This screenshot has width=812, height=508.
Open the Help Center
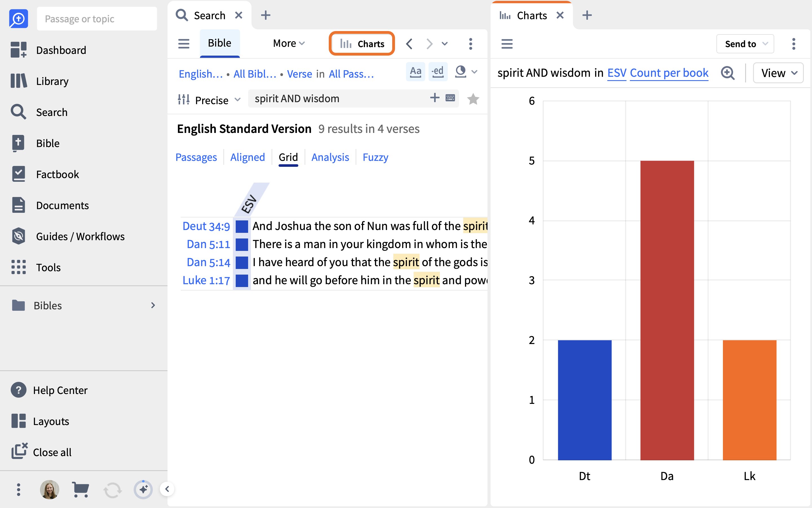(x=49, y=390)
